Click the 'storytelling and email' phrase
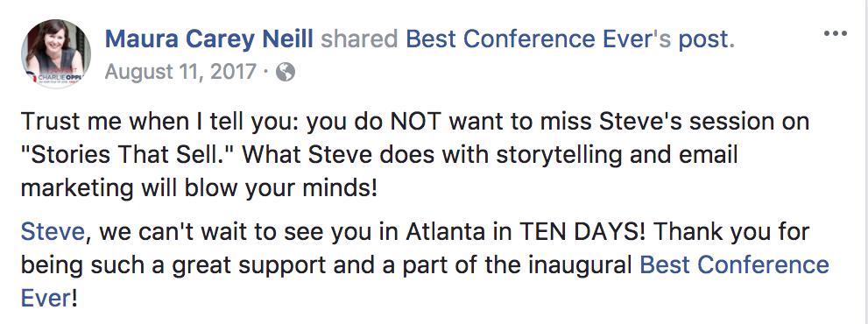The image size is (868, 324). (x=617, y=155)
